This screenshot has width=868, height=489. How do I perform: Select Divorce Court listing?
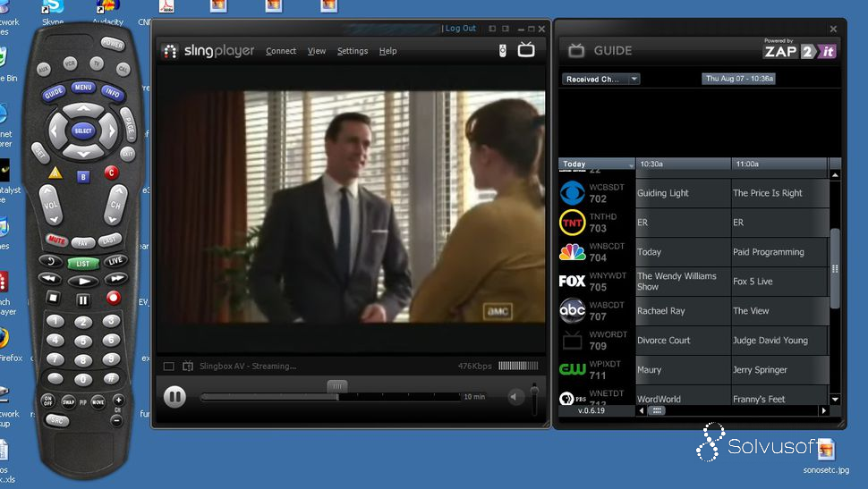(x=683, y=341)
